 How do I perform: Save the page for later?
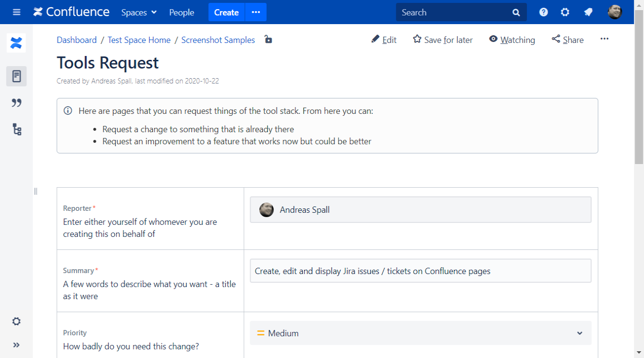coord(443,40)
